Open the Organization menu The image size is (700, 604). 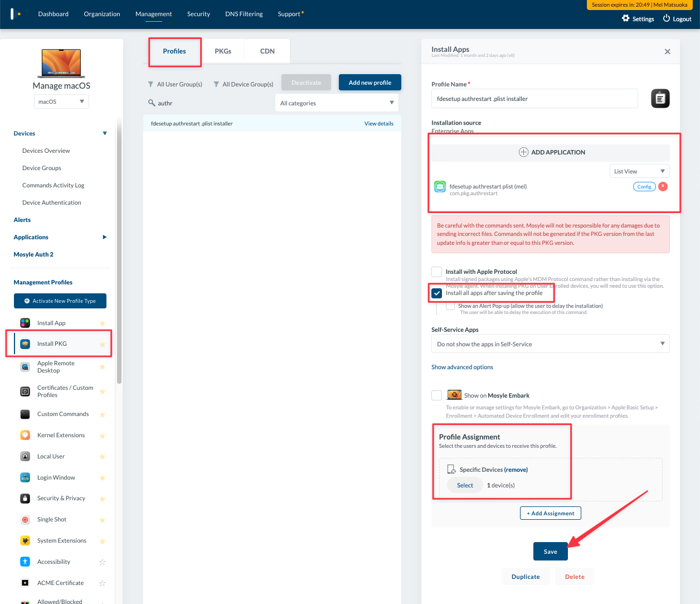click(x=102, y=14)
